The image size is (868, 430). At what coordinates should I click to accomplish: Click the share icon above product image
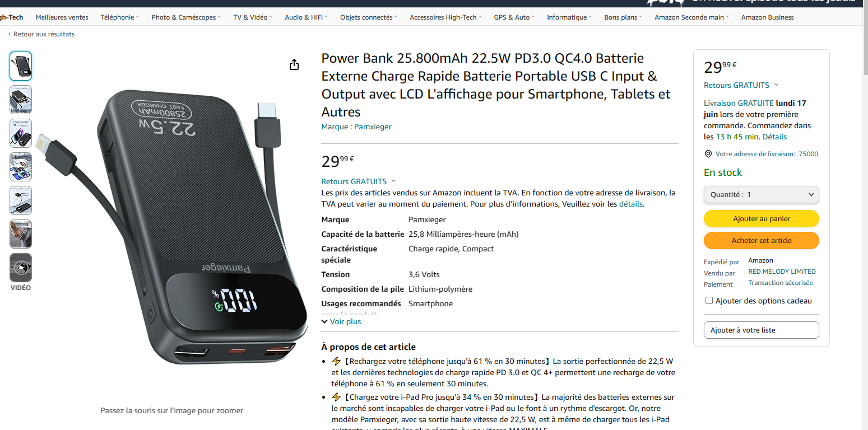pos(294,65)
